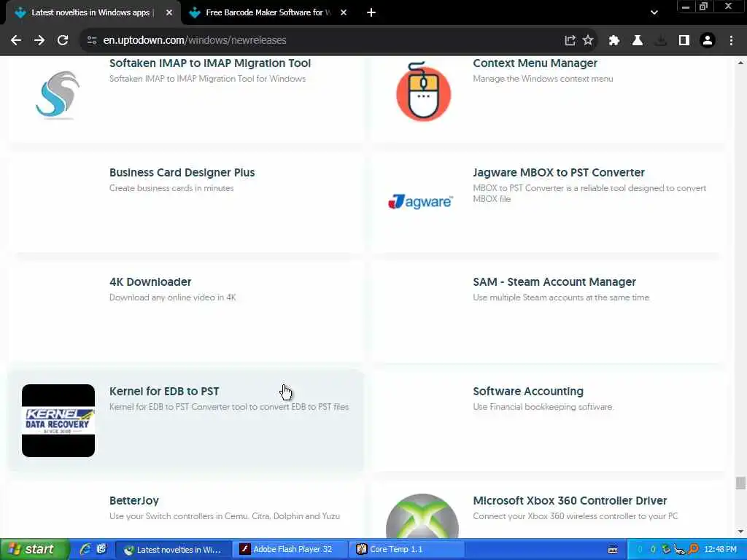Open Microsoft Xbox 360 Controller Driver
The image size is (747, 560).
[570, 500]
